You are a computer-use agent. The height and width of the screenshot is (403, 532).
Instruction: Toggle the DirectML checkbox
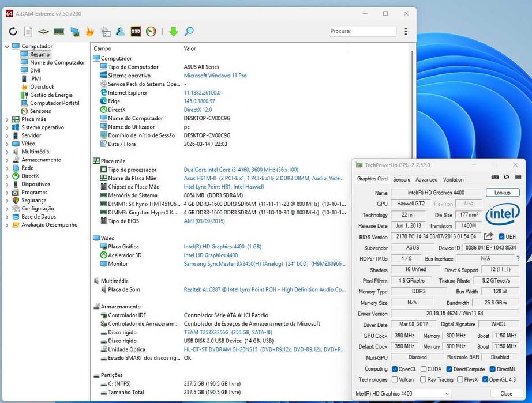click(493, 369)
